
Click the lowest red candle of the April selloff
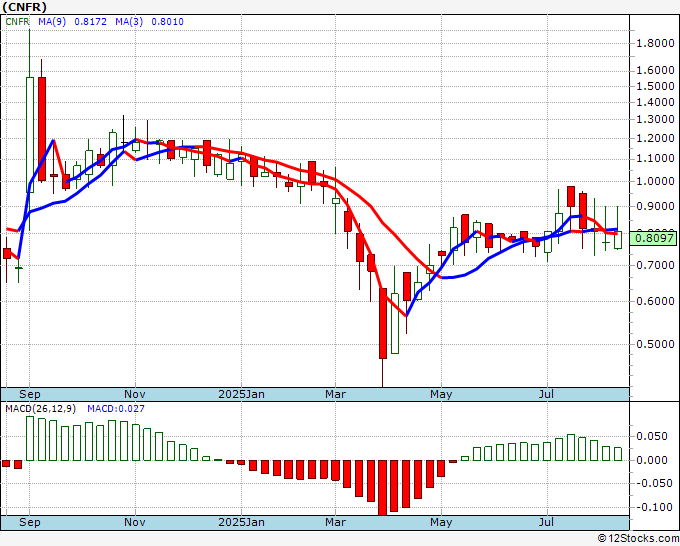pos(383,324)
